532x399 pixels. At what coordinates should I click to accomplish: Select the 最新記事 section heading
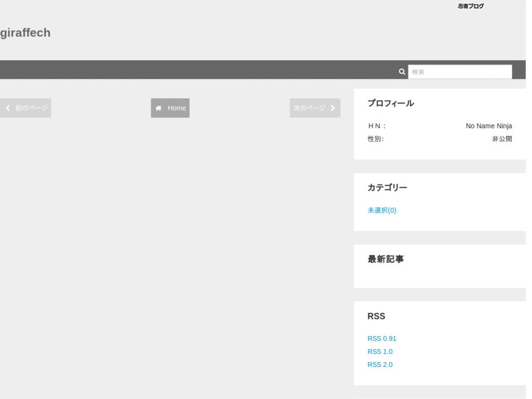(x=385, y=259)
